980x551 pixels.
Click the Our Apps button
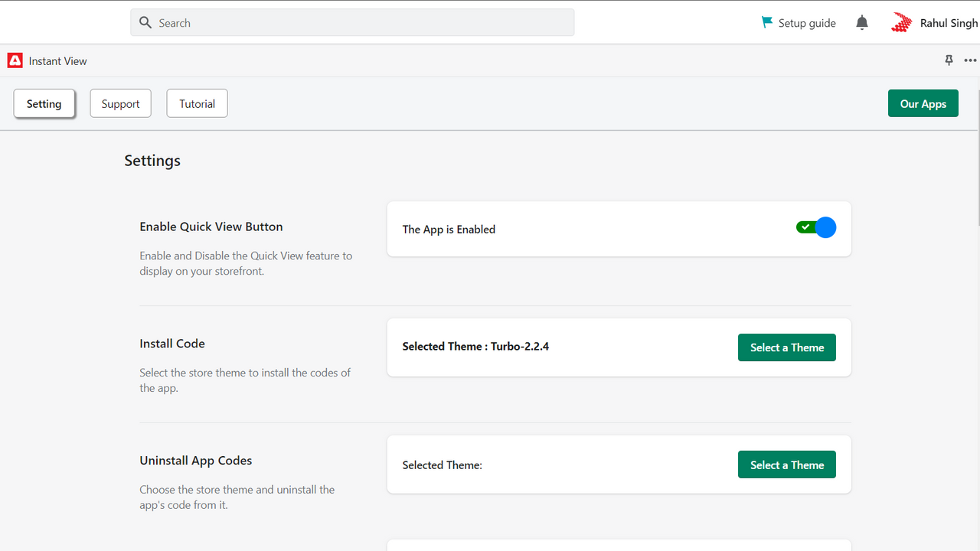(923, 103)
